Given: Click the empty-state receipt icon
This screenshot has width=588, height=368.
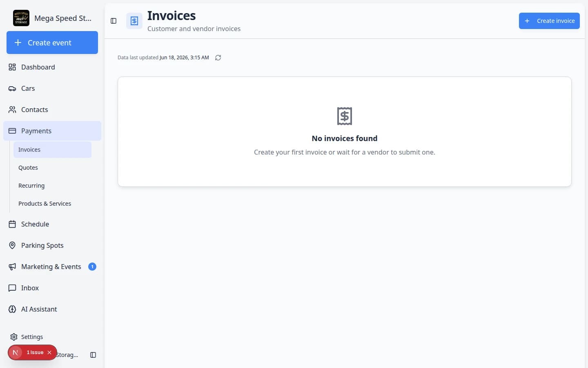Looking at the screenshot, I should 345,116.
